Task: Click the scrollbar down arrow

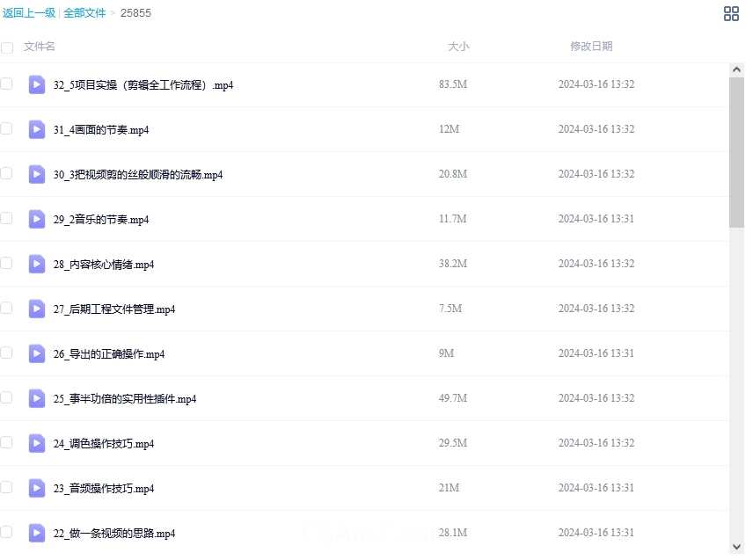Action: tap(736, 547)
